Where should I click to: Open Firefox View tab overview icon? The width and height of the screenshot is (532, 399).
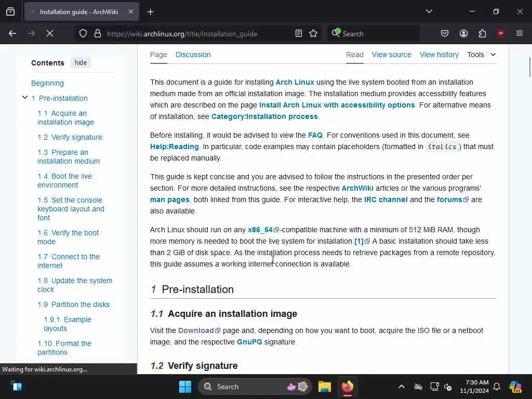[x=10, y=12]
